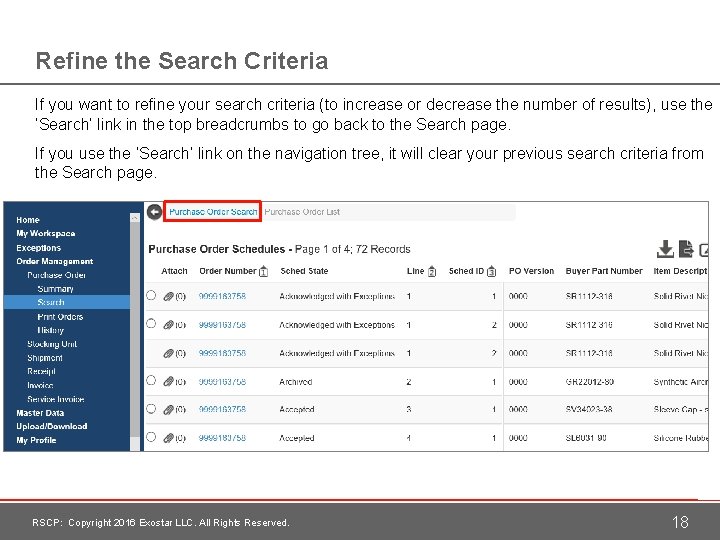
Task: Select Summary under Purchase Order
Action: [x=56, y=289]
